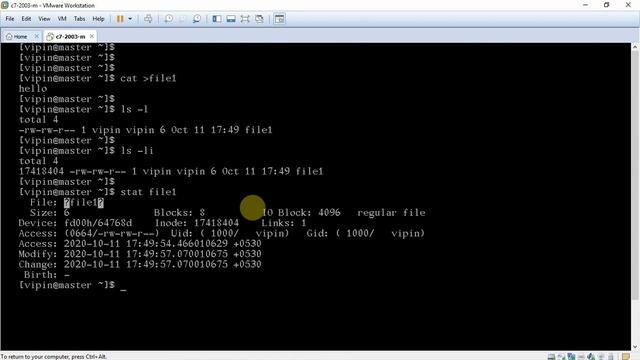Viewport: 640px width, 360px height.
Task: Click the 'ls -li' command text
Action: tap(137, 151)
